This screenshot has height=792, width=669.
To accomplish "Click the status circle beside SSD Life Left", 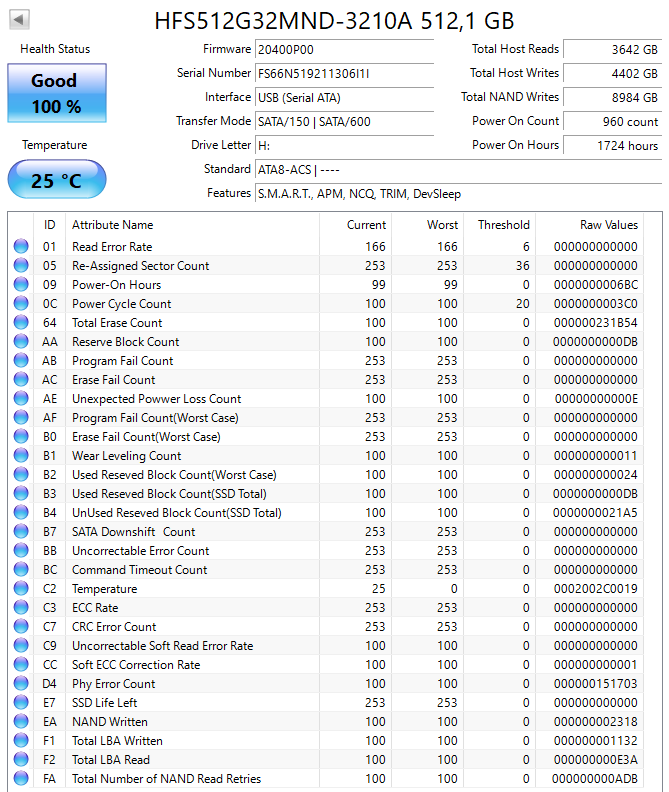I will [20, 703].
